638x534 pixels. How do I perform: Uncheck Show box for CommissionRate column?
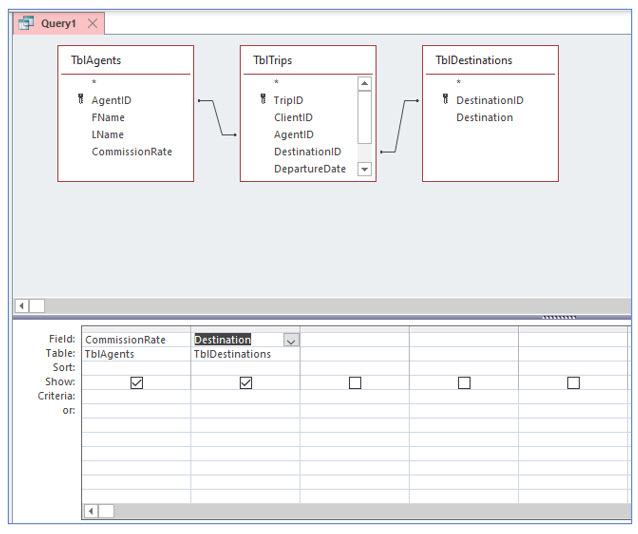click(x=137, y=383)
